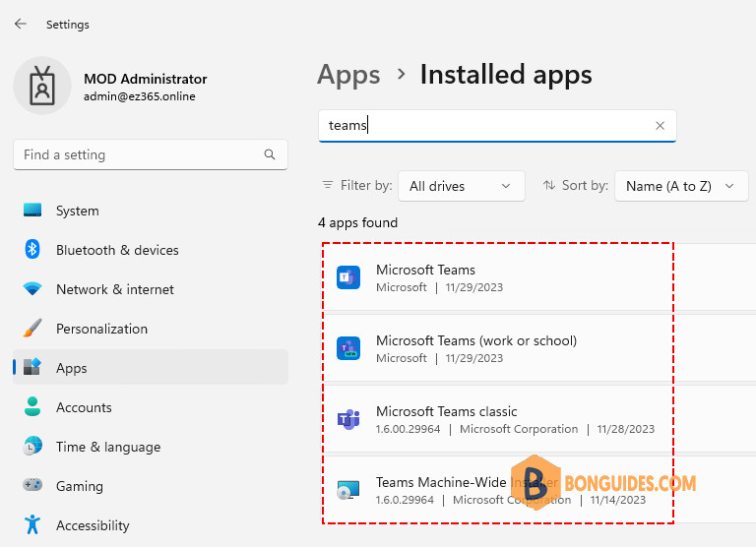Focus the Find a setting search box
The width and height of the screenshot is (756, 547).
[x=151, y=154]
